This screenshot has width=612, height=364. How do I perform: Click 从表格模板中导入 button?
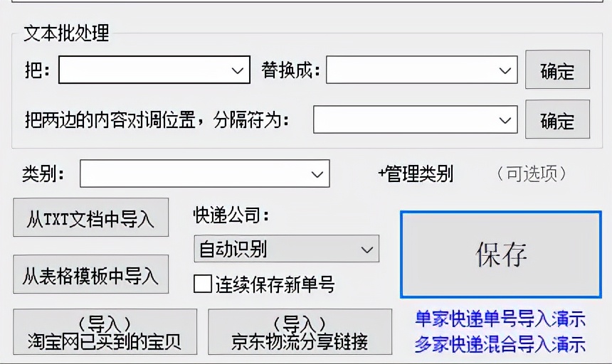coord(91,274)
